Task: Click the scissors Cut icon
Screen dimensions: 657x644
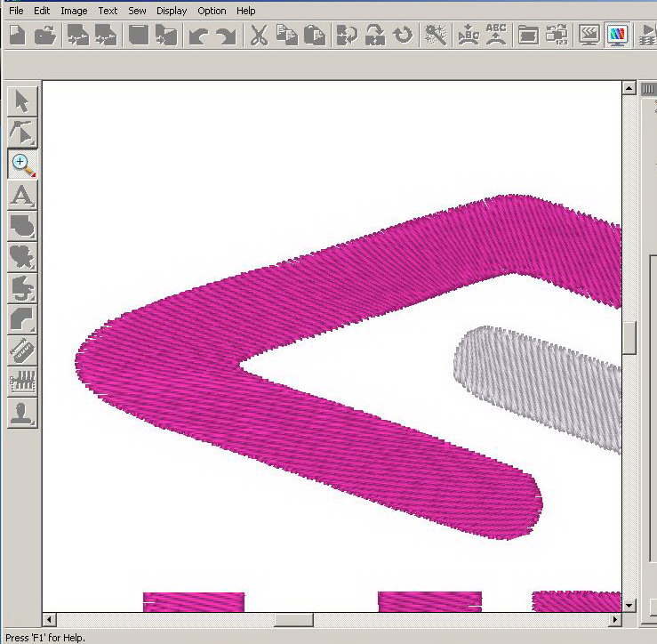Action: (x=259, y=36)
